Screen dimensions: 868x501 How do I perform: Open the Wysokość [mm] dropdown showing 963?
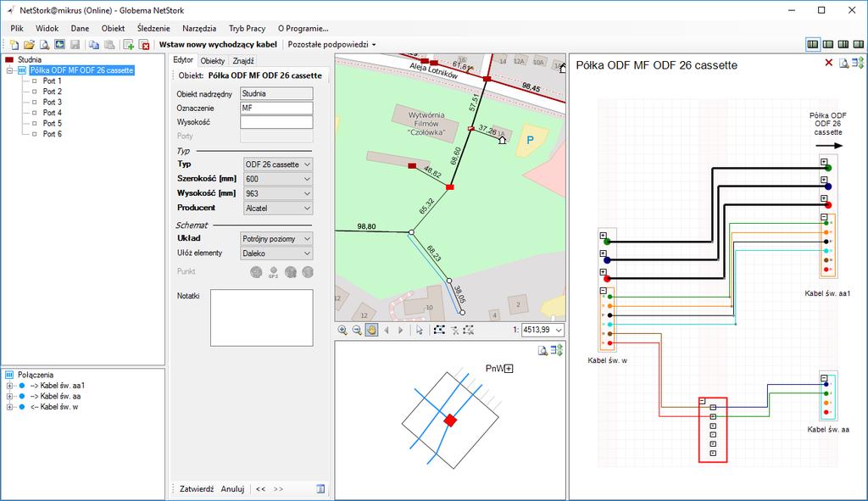278,193
